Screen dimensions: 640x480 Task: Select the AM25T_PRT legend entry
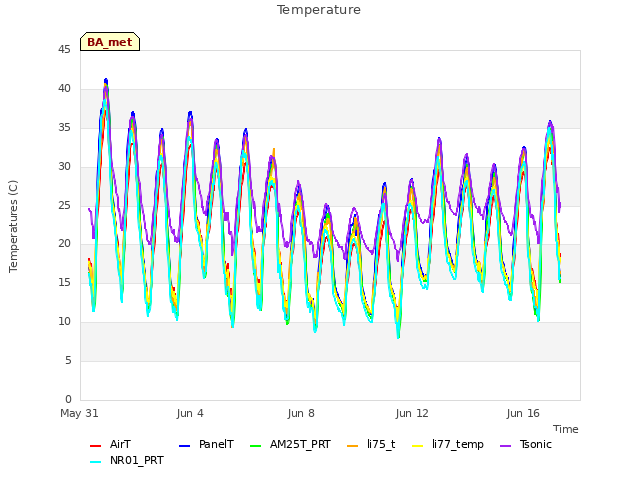290,444
